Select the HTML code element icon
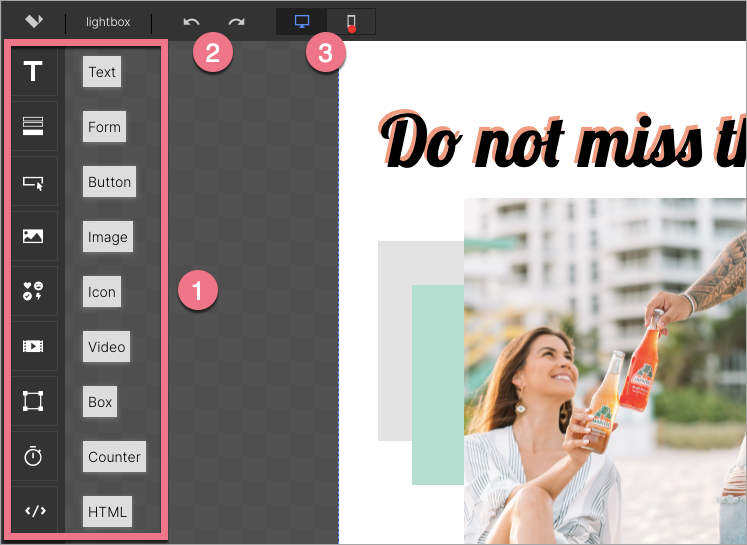The image size is (747, 545). tap(33, 511)
